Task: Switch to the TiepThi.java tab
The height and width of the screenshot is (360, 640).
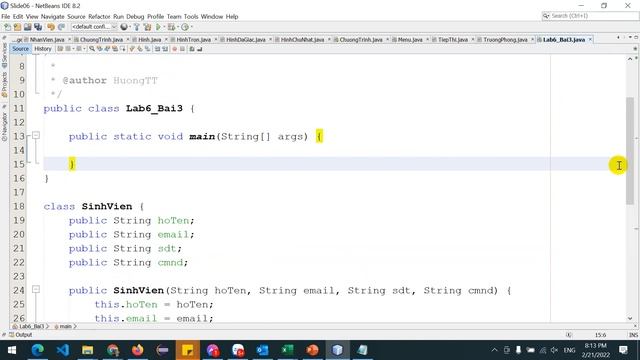Action: click(x=453, y=40)
